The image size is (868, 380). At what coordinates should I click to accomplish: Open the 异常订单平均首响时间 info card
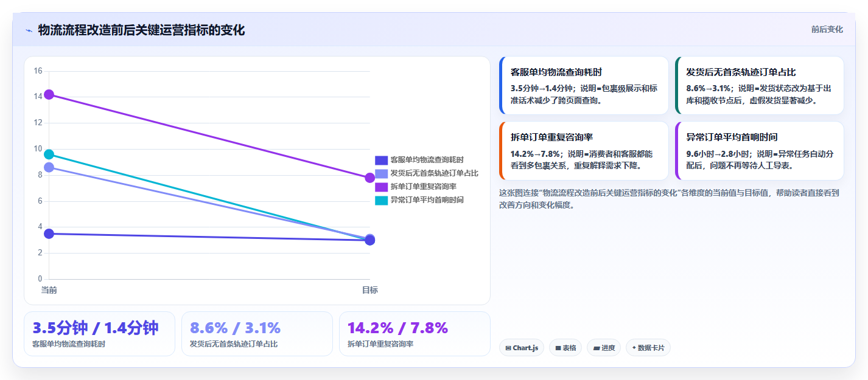point(760,151)
